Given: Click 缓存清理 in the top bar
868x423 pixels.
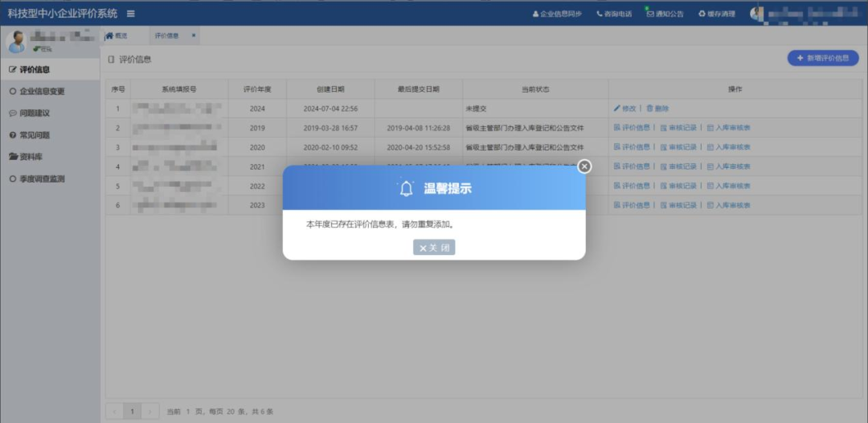Looking at the screenshot, I should [x=717, y=14].
